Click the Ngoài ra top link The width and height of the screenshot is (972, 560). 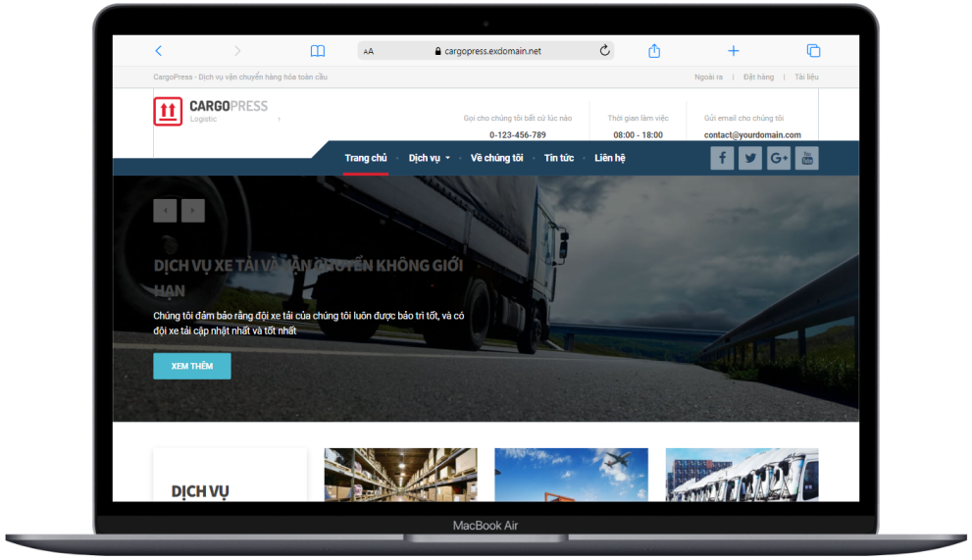click(708, 76)
